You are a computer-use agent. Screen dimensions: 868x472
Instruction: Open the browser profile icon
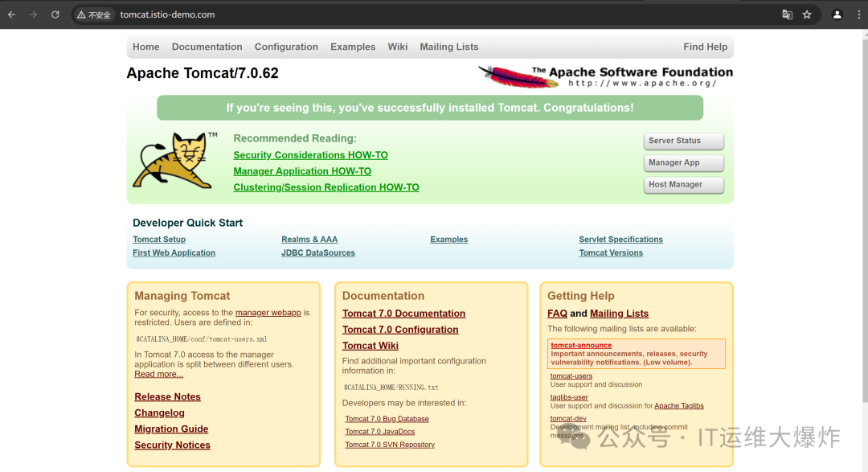(x=837, y=15)
